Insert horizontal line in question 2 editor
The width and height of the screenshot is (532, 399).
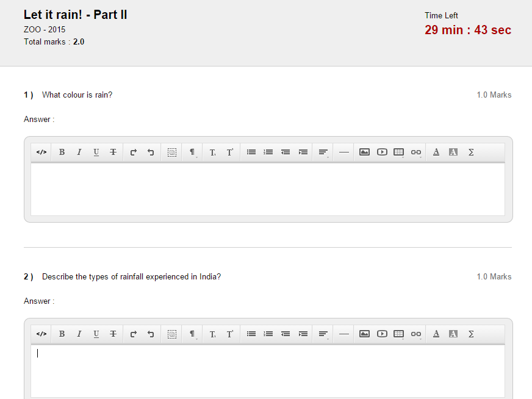coord(344,334)
